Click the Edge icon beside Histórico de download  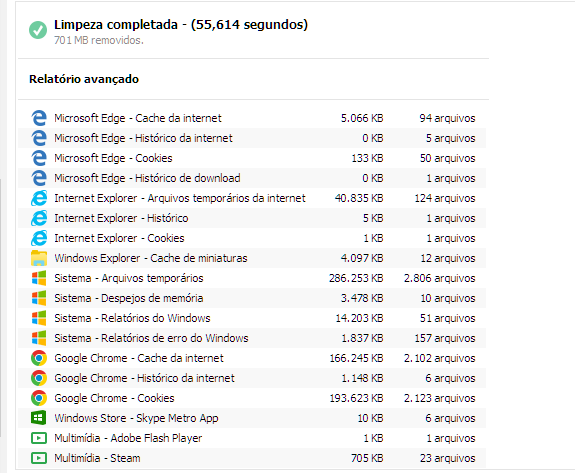click(39, 178)
